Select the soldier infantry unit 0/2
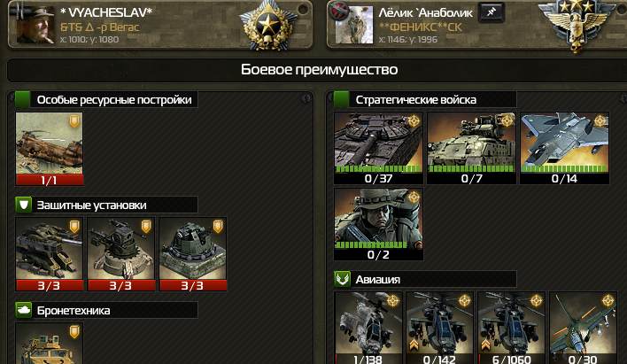The image size is (627, 364). click(x=378, y=224)
